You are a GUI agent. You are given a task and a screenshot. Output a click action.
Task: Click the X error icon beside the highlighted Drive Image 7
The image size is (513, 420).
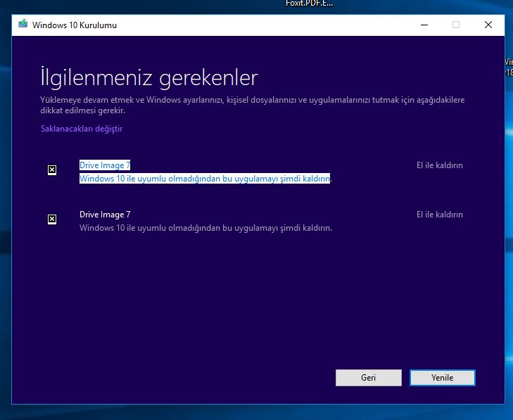52,170
